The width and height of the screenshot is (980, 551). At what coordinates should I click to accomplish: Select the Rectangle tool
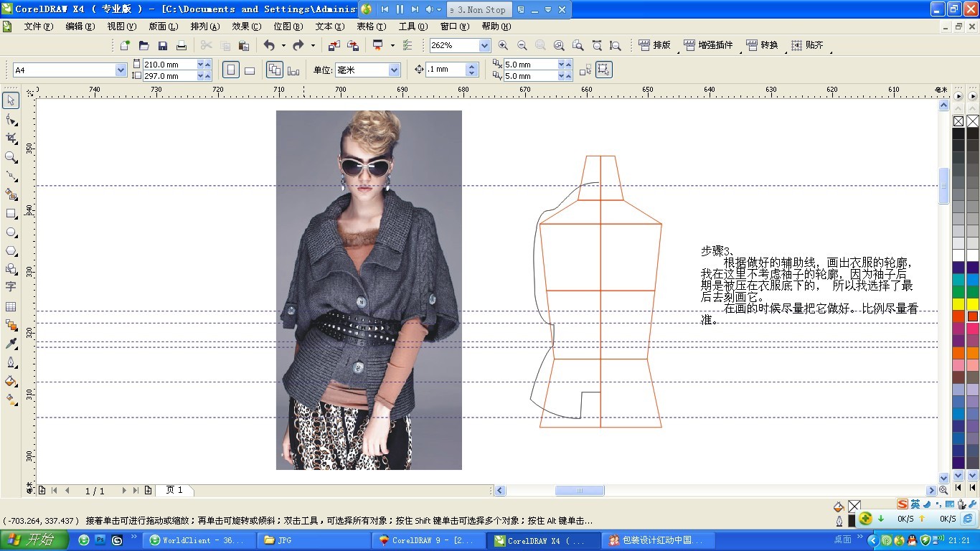click(x=11, y=213)
